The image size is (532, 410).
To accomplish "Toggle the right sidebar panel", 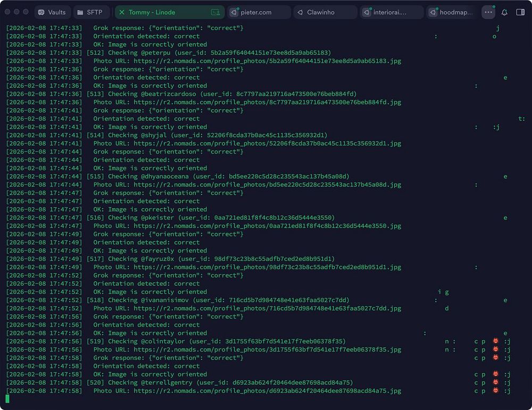I will (520, 12).
